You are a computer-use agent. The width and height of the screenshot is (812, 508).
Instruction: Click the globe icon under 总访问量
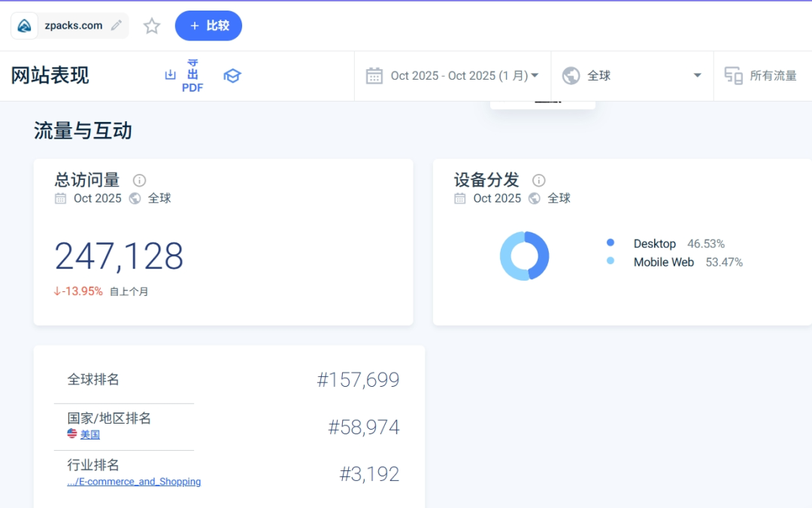click(x=135, y=199)
